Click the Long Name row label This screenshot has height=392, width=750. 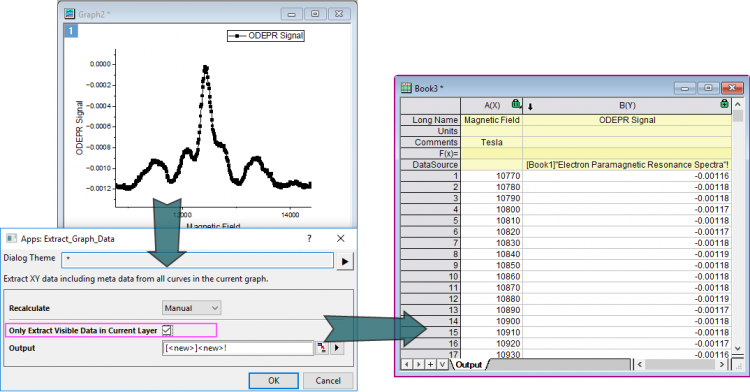(x=430, y=120)
